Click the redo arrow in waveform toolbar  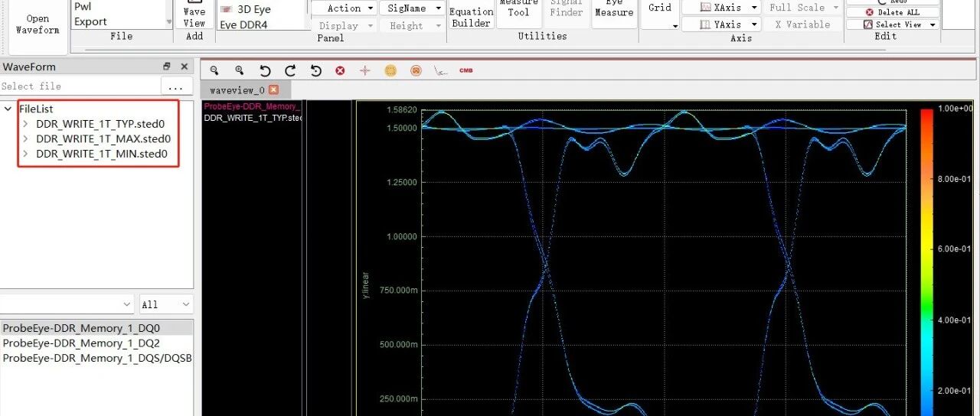coord(290,70)
